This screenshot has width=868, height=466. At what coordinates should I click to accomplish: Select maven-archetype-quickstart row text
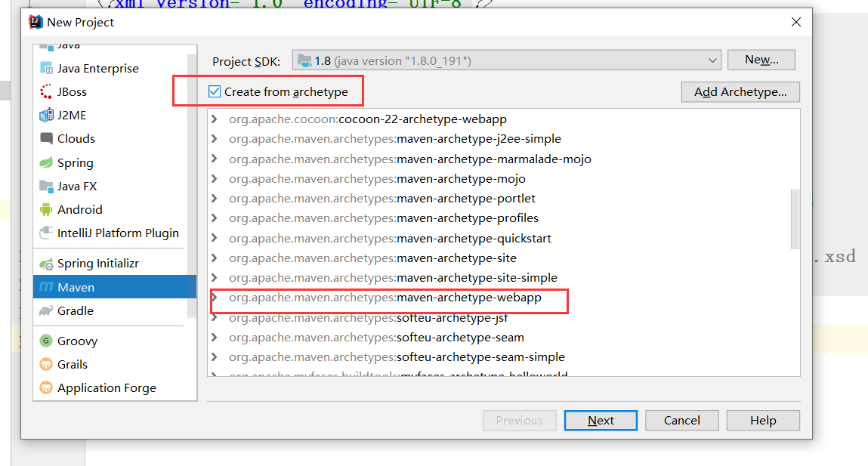(390, 238)
